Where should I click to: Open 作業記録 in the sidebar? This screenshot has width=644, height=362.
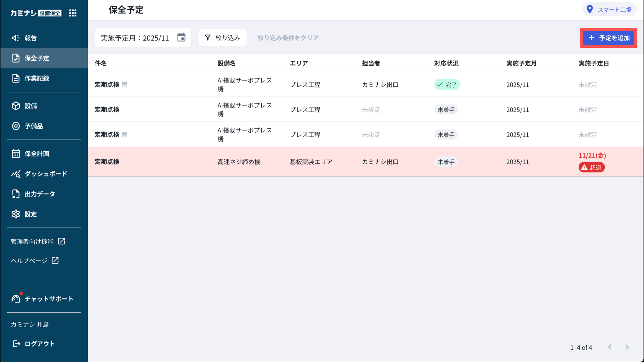pos(37,78)
